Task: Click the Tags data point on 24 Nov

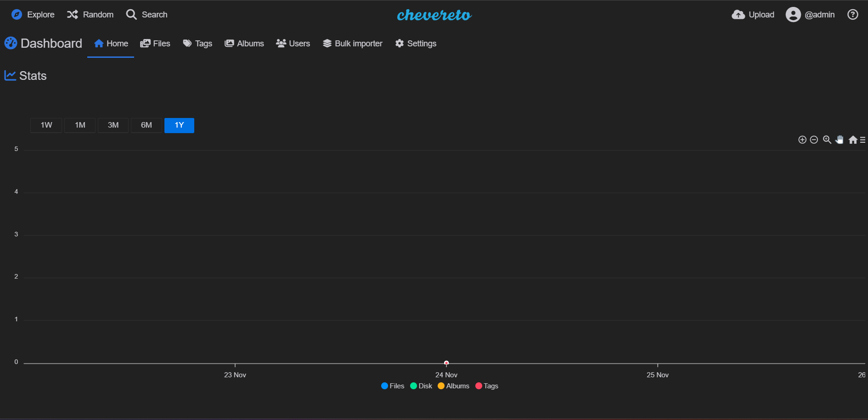Action: tap(446, 363)
